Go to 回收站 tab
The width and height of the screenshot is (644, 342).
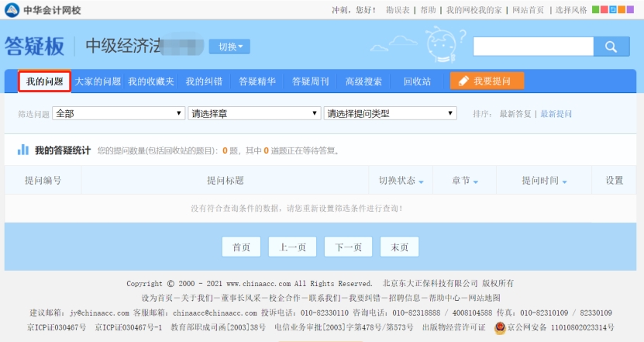coord(417,81)
